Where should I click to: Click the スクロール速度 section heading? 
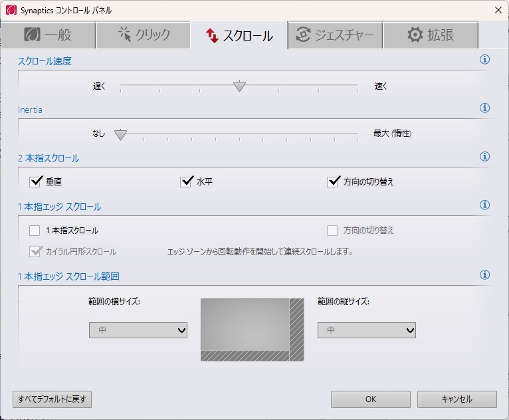[x=45, y=61]
